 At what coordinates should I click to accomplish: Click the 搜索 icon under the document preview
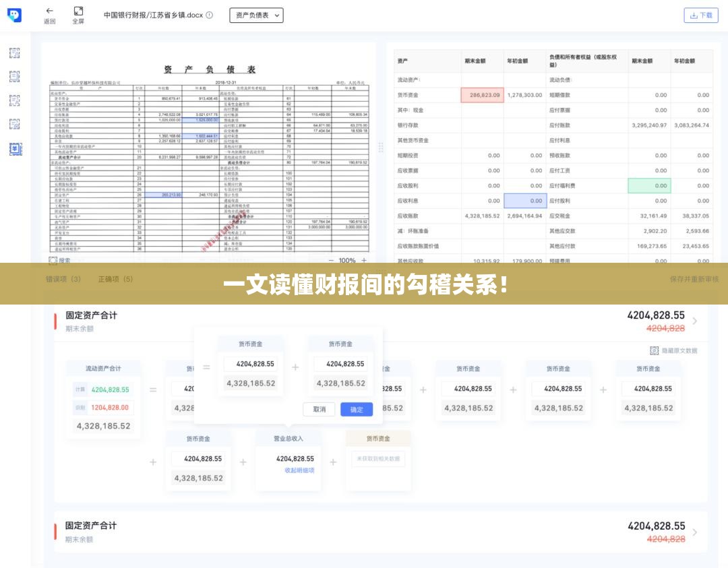point(53,260)
